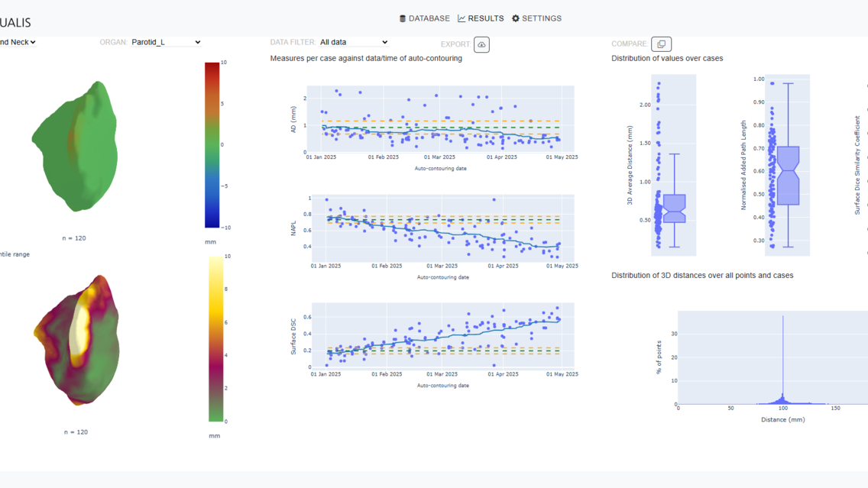Open the Head and Neck region dropdown
The width and height of the screenshot is (868, 488).
click(18, 42)
